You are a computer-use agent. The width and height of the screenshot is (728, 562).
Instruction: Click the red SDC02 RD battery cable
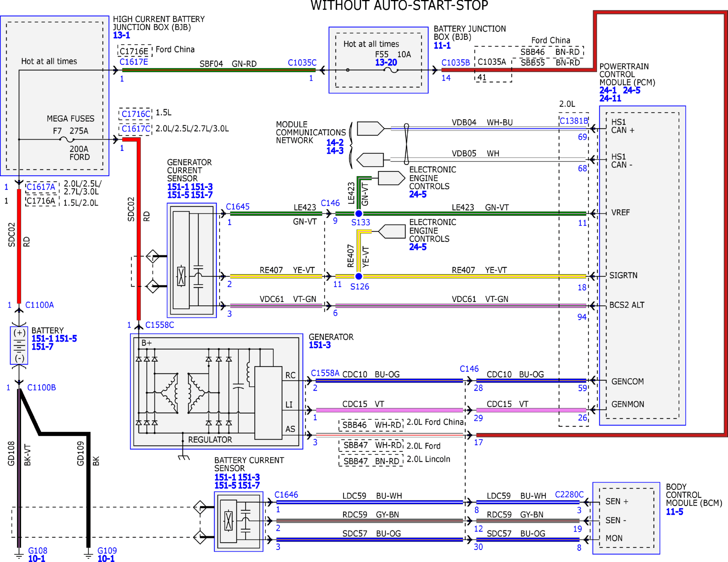pyautogui.click(x=19, y=246)
